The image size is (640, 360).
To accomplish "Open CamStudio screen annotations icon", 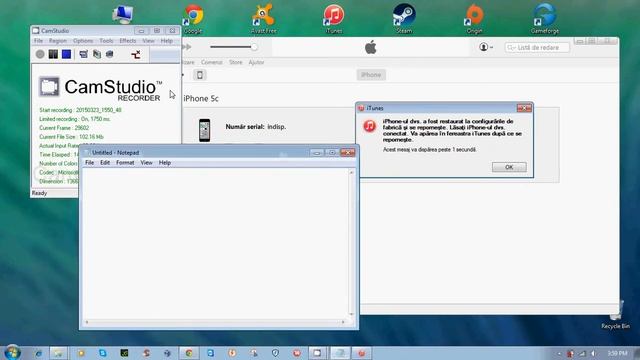I will tap(109, 54).
